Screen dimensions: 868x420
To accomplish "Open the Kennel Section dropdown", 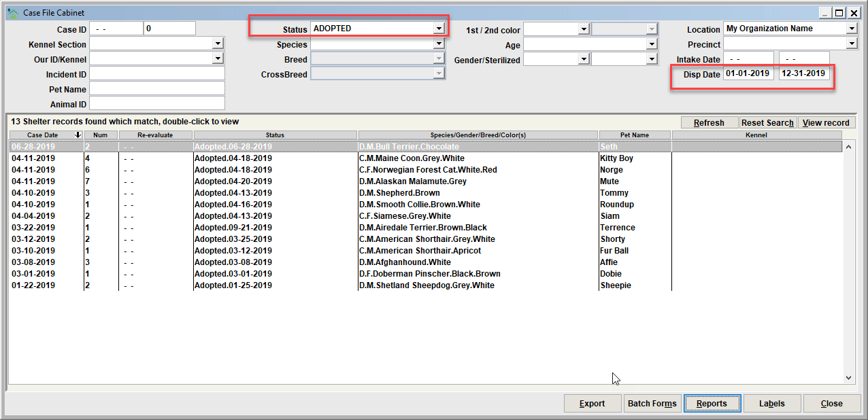I will [x=218, y=44].
